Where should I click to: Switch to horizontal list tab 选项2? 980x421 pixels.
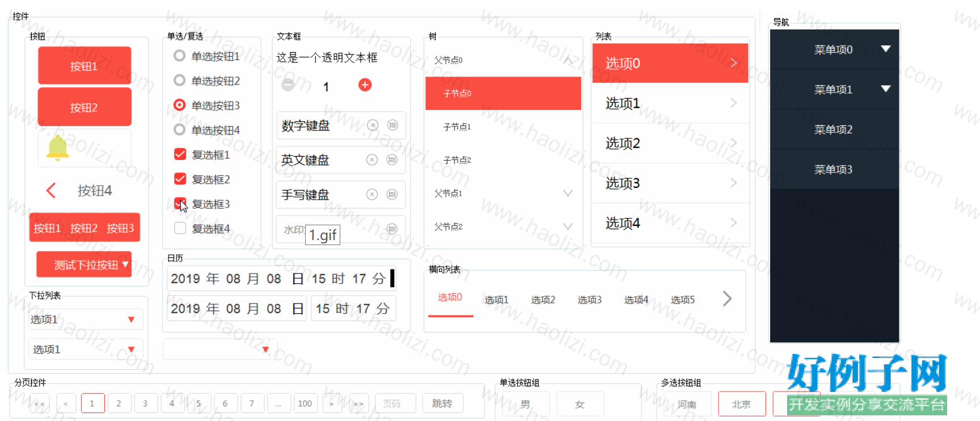543,300
